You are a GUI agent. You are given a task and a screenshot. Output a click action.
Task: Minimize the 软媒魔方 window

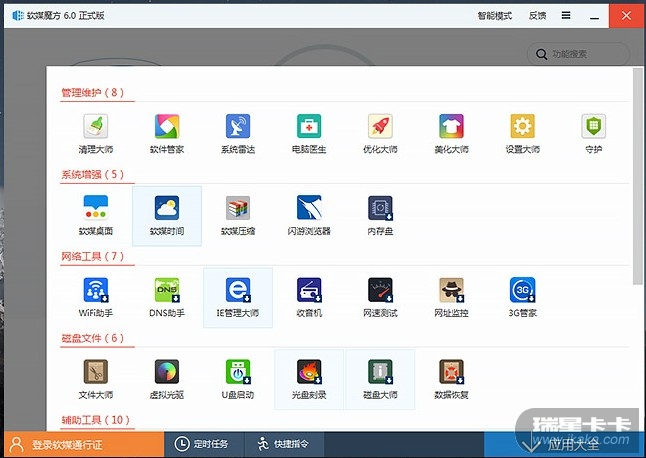point(594,16)
